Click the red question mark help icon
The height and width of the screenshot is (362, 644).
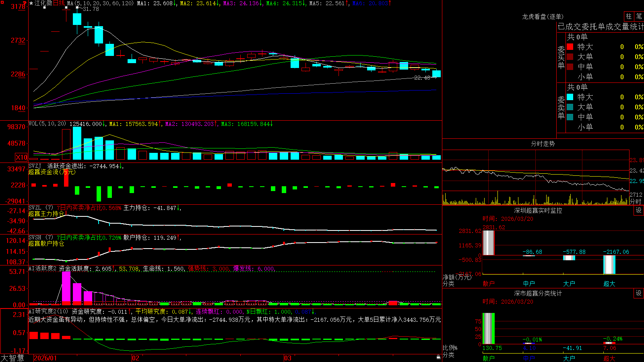coord(25,3)
